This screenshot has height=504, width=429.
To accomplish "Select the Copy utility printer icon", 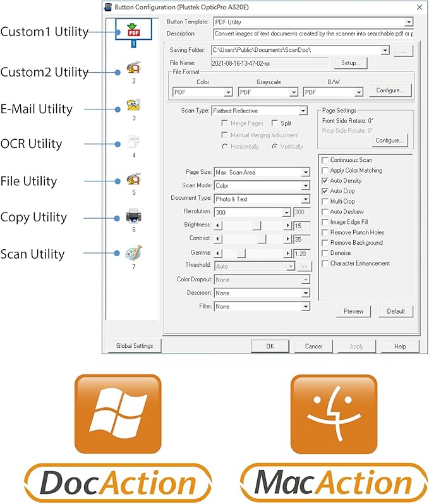I will point(133,216).
